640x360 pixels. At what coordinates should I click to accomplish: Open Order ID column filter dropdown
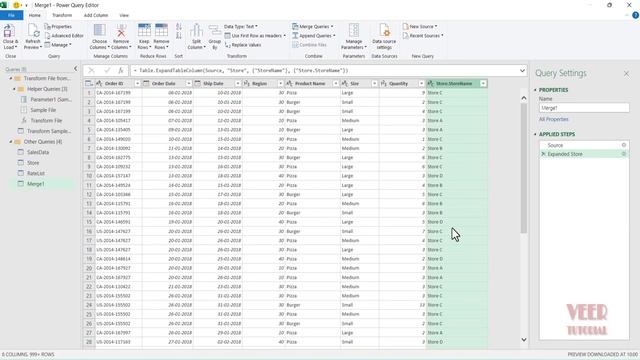pyautogui.click(x=137, y=84)
